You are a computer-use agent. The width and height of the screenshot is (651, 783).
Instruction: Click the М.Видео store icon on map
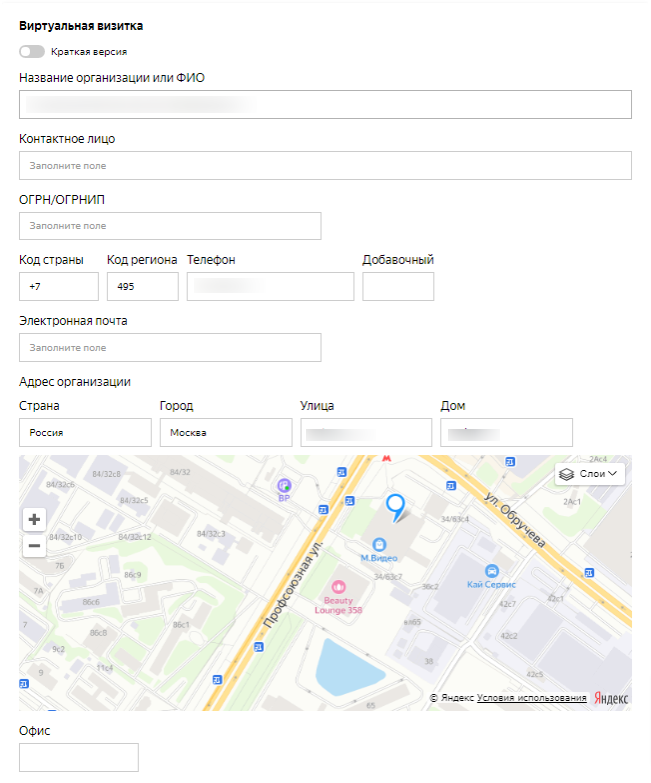[379, 543]
